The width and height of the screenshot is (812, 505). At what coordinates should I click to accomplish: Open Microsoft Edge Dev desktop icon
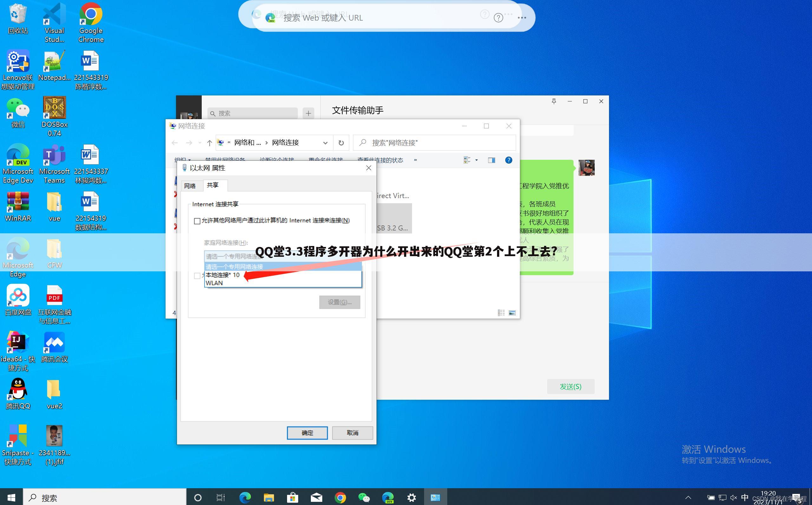coord(18,163)
